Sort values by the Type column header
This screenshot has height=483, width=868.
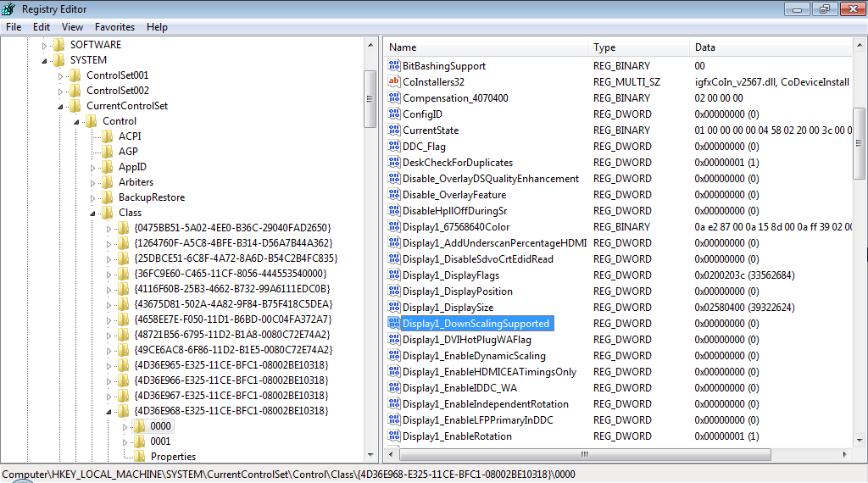coord(639,47)
